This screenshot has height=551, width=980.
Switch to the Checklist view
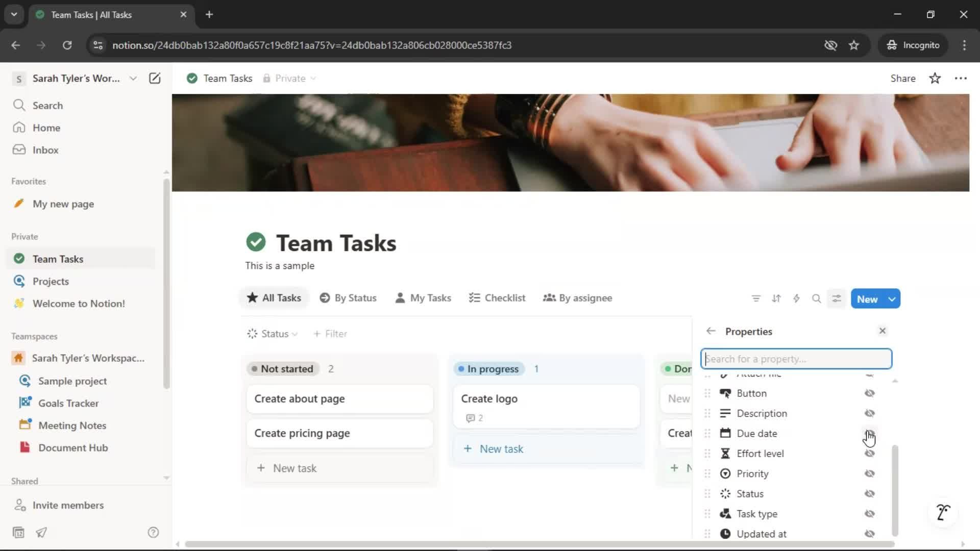[x=497, y=298]
